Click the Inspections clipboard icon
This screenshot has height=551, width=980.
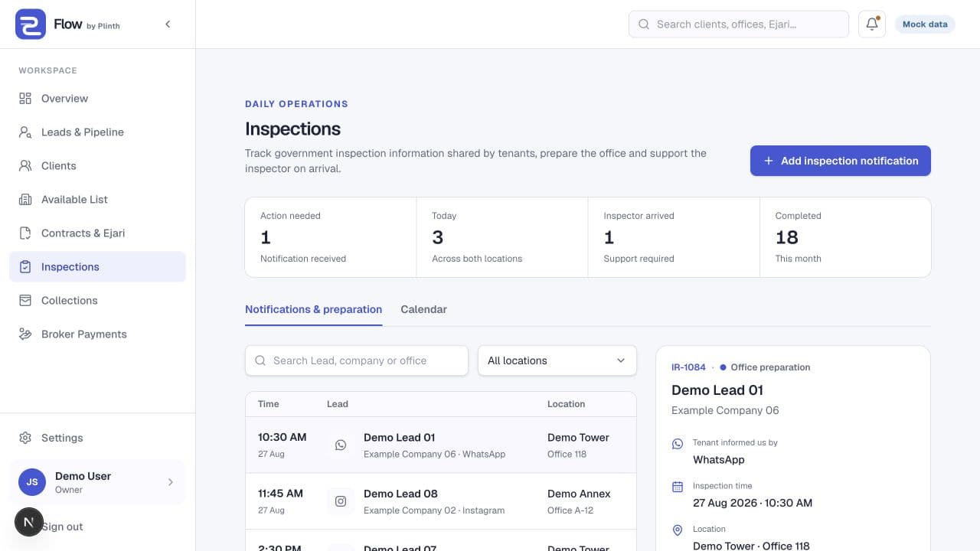[25, 267]
